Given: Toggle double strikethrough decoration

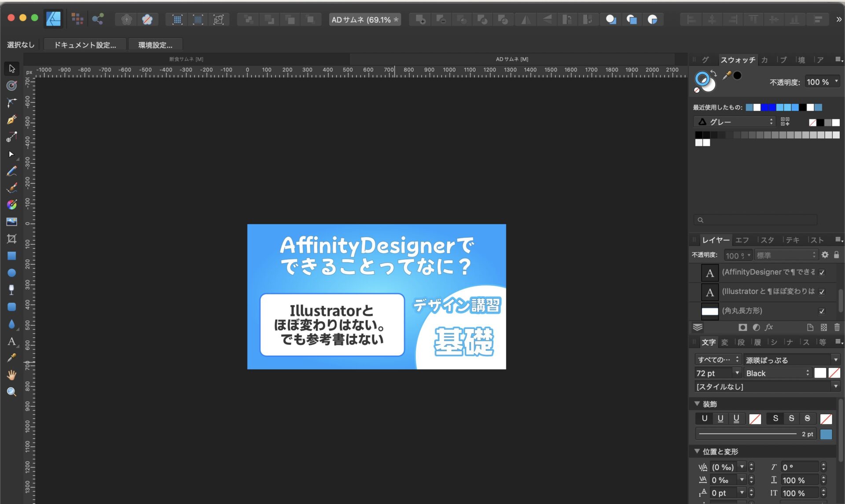Looking at the screenshot, I should (807, 418).
